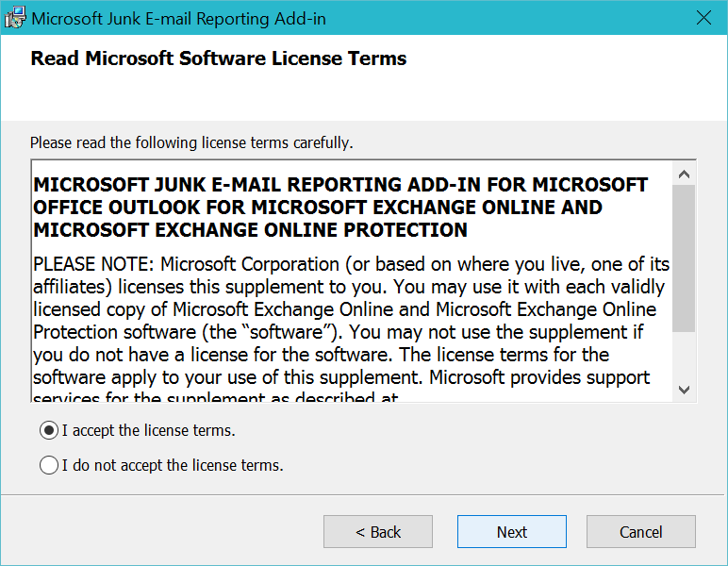728x566 pixels.
Task: Select the accept license terms radio button
Action: [49, 430]
